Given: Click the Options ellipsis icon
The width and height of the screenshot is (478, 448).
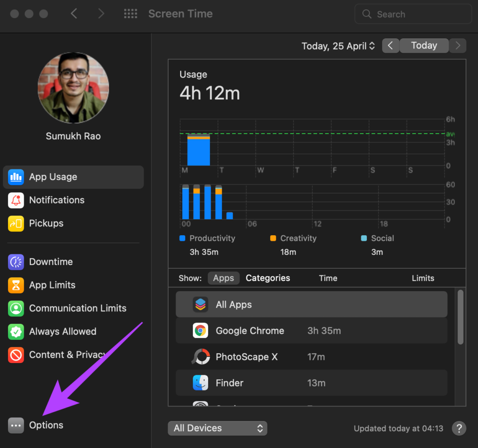Looking at the screenshot, I should click(16, 425).
